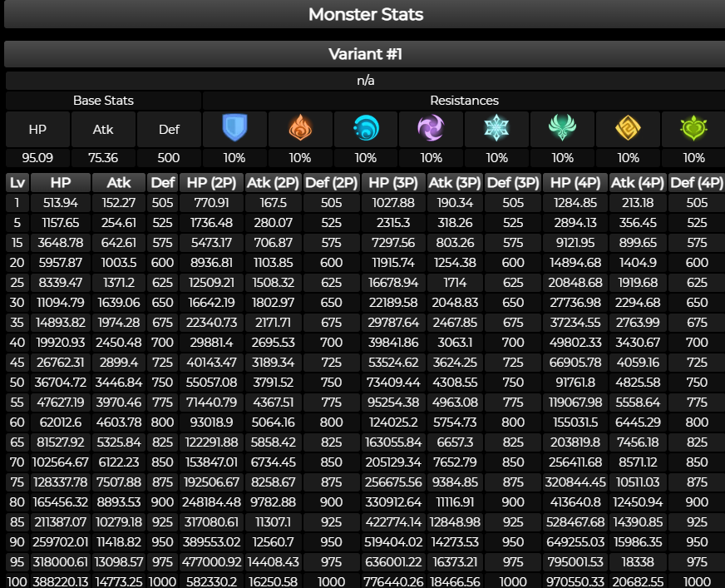Click the 10% value under Cryo icon
725x588 pixels.
pos(496,158)
